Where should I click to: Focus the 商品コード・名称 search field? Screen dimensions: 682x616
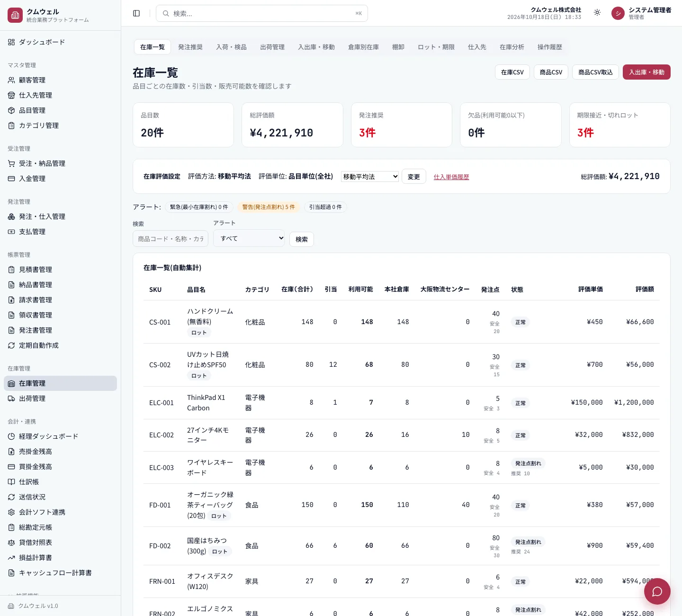point(170,239)
